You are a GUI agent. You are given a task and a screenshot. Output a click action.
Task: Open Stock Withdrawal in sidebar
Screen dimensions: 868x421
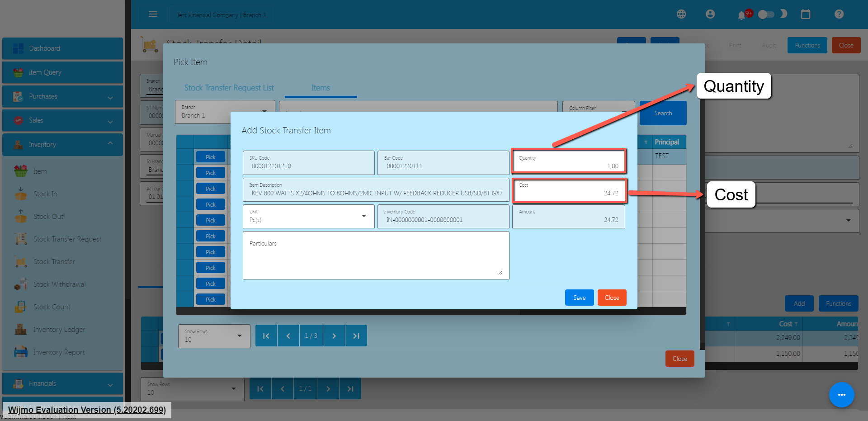click(59, 284)
